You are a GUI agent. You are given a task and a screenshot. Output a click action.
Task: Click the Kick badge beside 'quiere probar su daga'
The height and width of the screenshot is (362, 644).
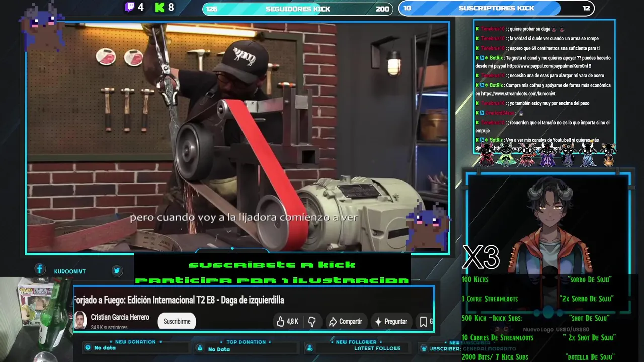tap(477, 29)
